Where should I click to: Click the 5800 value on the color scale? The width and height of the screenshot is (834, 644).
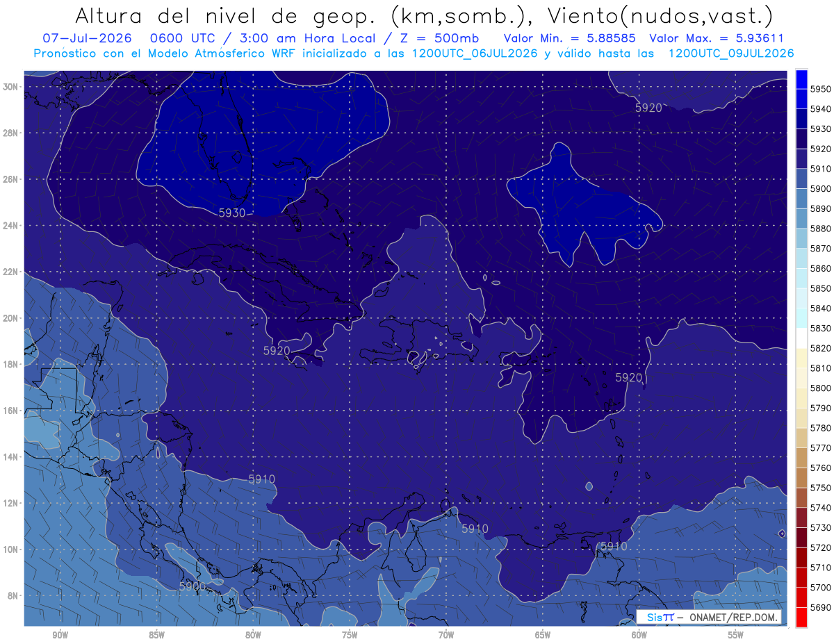point(821,388)
